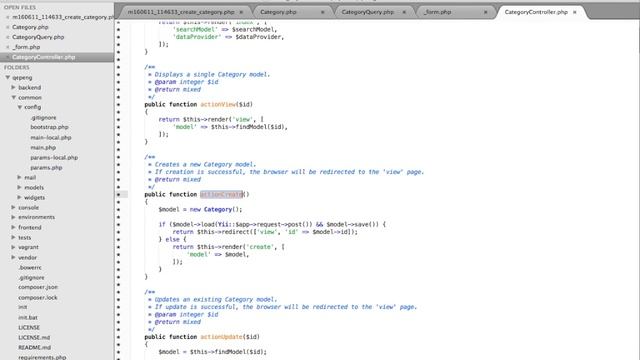
Task: Open main.php in config folder
Action: [43, 147]
